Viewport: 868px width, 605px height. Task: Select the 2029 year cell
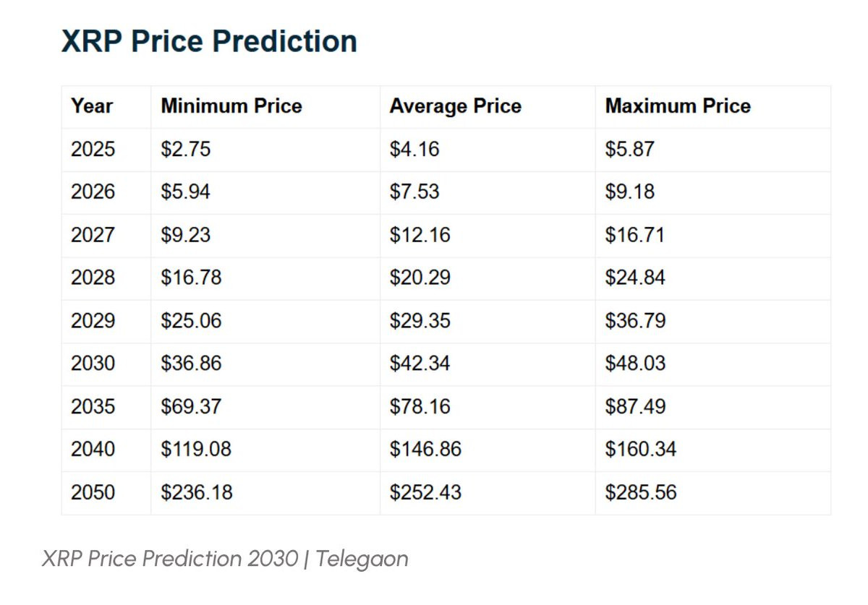coord(93,320)
